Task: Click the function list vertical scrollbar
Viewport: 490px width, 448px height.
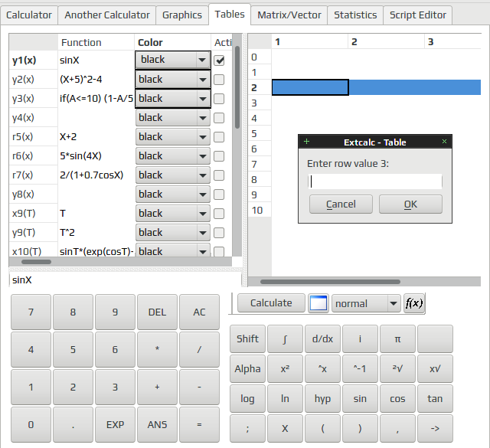Action: tap(237, 87)
